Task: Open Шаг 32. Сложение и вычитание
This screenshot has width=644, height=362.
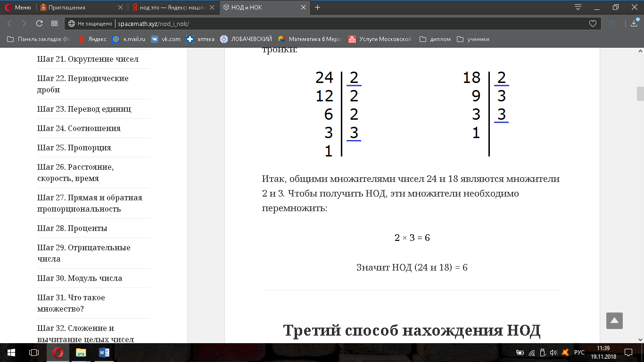Action: click(x=86, y=334)
